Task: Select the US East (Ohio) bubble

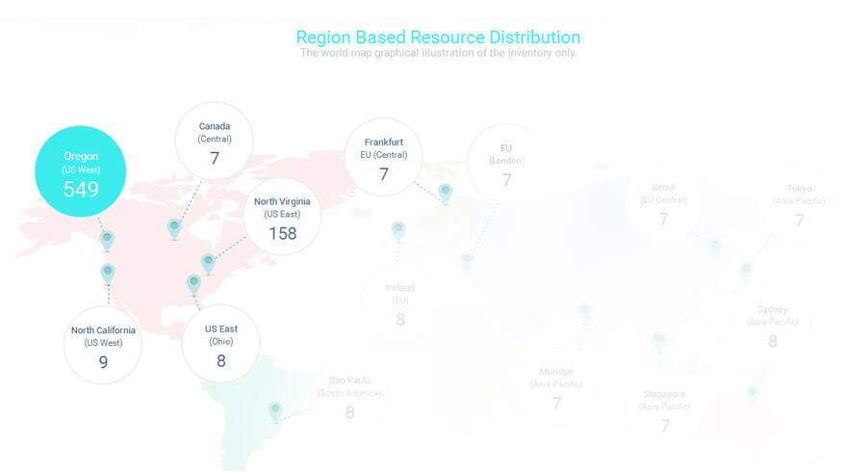Action: (x=221, y=344)
